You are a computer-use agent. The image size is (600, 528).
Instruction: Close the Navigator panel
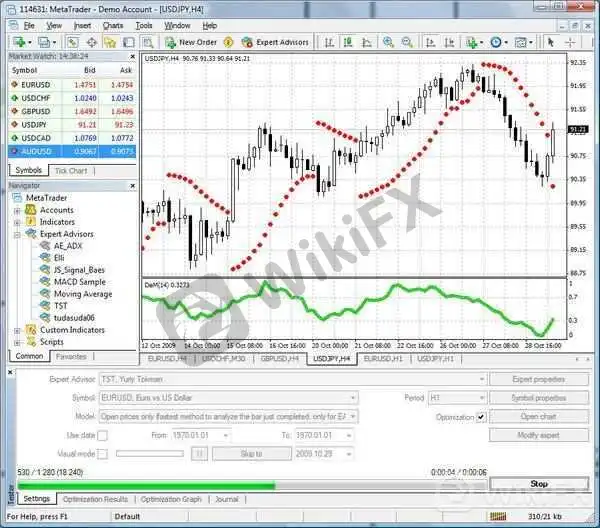coord(132,186)
